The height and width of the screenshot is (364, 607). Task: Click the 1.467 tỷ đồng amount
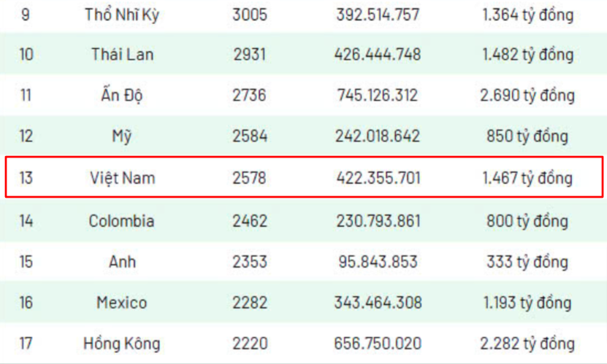(x=527, y=178)
